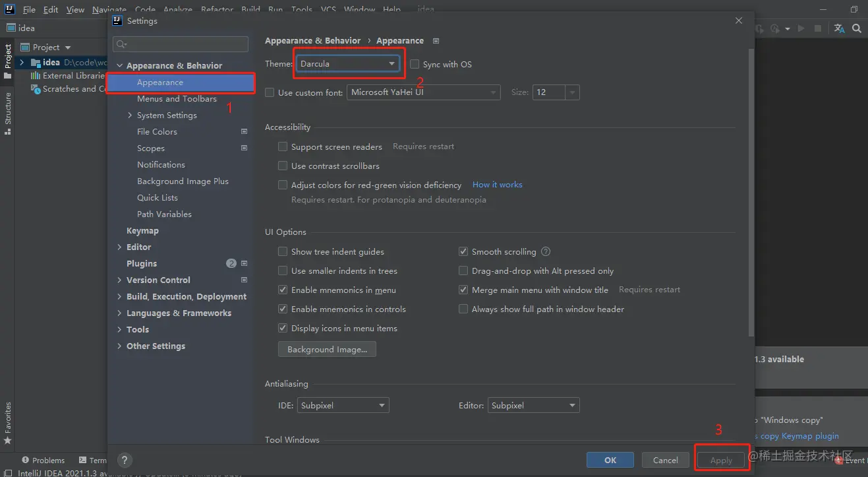Check Show tree indent guides
868x477 pixels.
283,251
